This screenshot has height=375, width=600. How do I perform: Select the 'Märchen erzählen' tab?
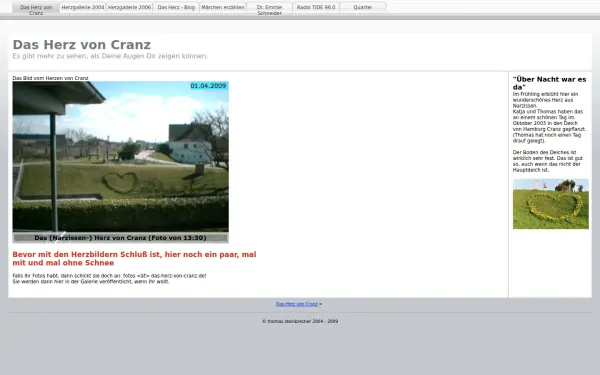point(223,7)
